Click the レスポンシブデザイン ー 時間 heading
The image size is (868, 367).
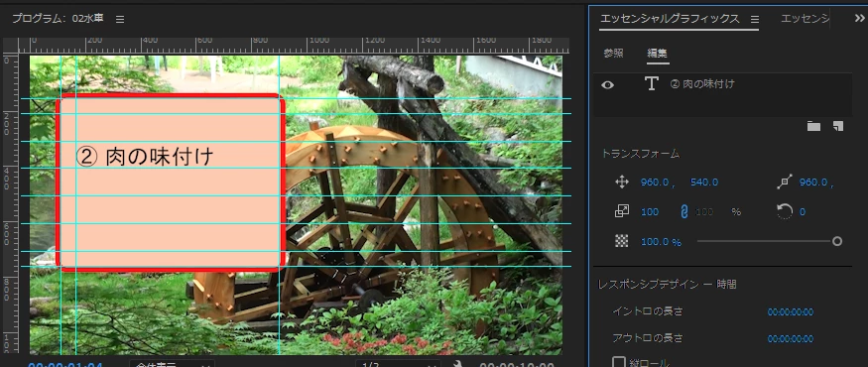click(667, 285)
